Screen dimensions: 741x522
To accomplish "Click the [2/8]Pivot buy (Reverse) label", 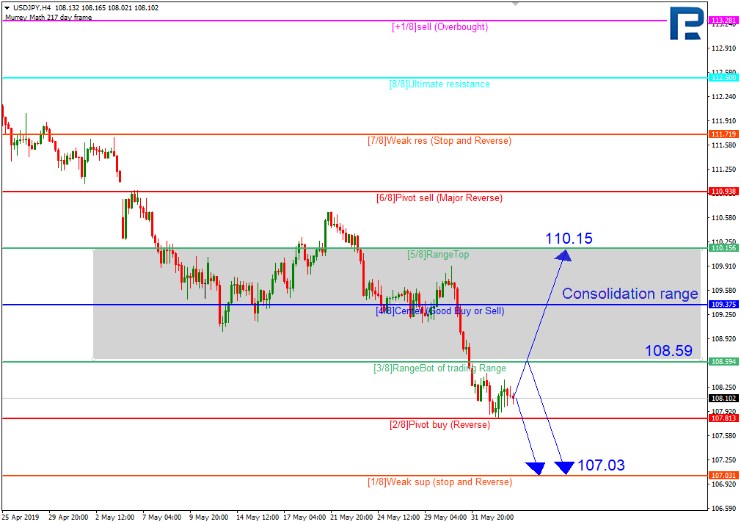I will coord(439,425).
